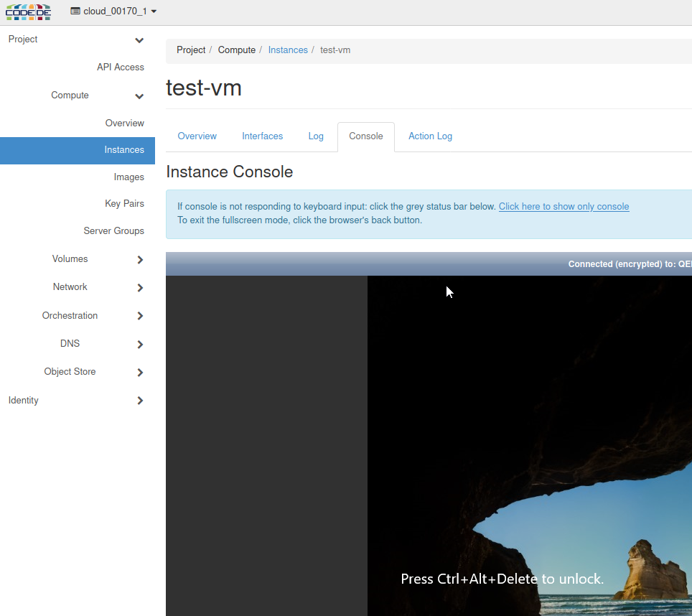This screenshot has height=616, width=692.
Task: Click the Instances breadcrumb link
Action: [288, 50]
